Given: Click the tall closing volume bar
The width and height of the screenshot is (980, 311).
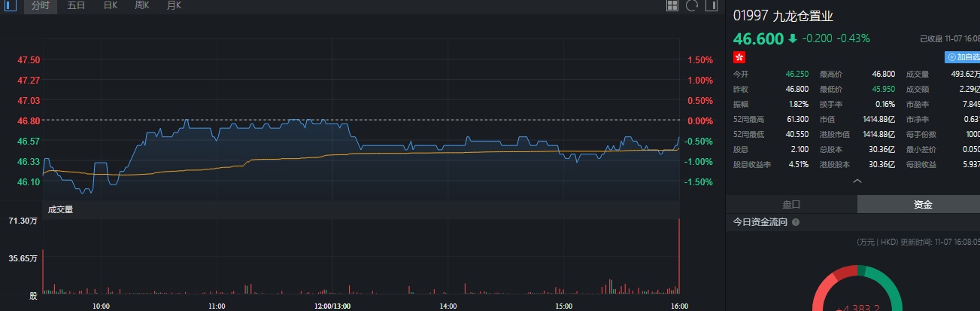Looking at the screenshot, I should pos(679,255).
